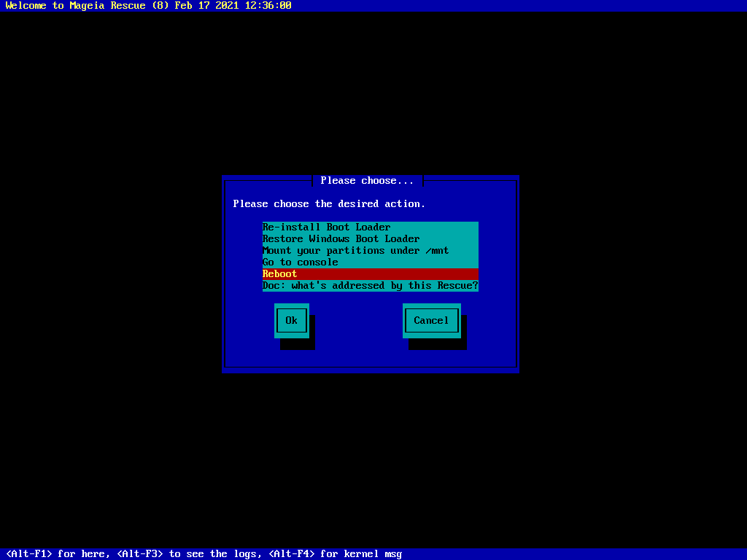This screenshot has width=747, height=560.
Task: Confirm with the Ok button
Action: coord(292,321)
